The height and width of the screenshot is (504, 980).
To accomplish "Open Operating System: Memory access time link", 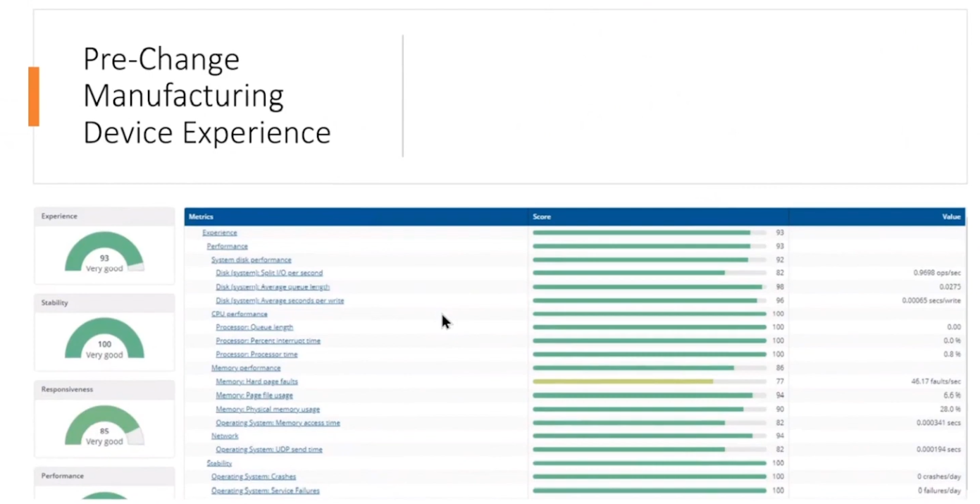I will click(x=278, y=423).
